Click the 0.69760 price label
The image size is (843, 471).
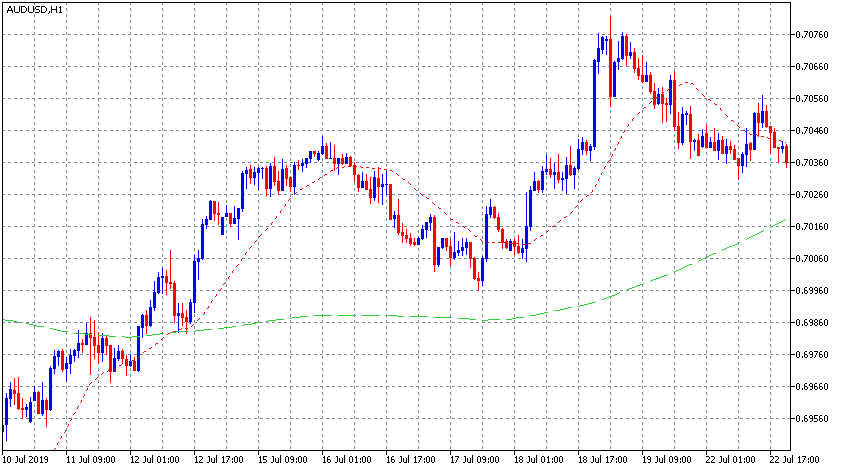[x=812, y=354]
